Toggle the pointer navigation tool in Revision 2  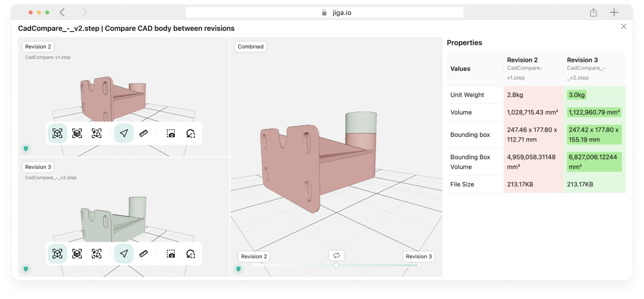(124, 133)
